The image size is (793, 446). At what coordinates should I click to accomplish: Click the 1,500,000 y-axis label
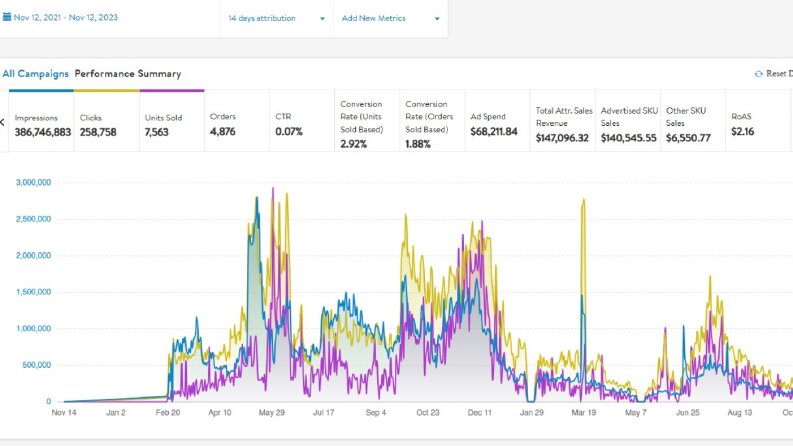[x=33, y=292]
